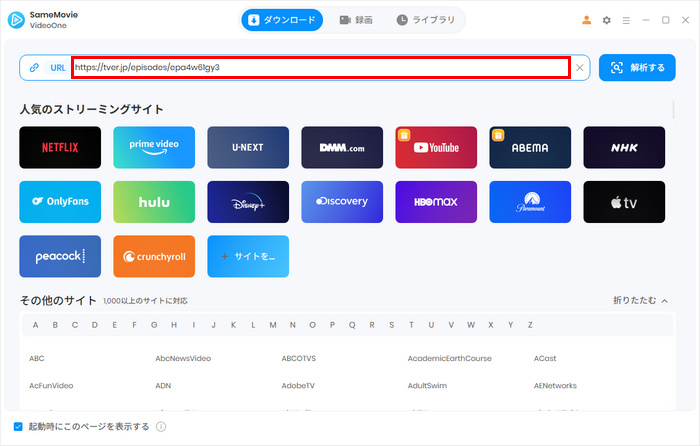Open the AcademicEarthCourse site link

pyautogui.click(x=450, y=358)
